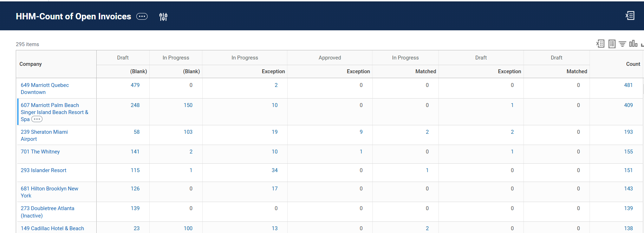This screenshot has width=644, height=233.
Task: Open related actions for 607 Marriott Palm Beach
Action: point(37,119)
